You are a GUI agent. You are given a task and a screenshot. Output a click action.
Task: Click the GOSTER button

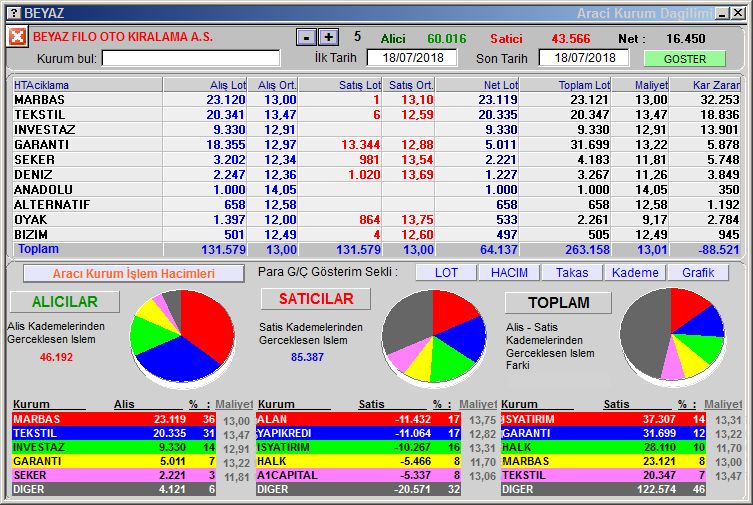(x=685, y=59)
